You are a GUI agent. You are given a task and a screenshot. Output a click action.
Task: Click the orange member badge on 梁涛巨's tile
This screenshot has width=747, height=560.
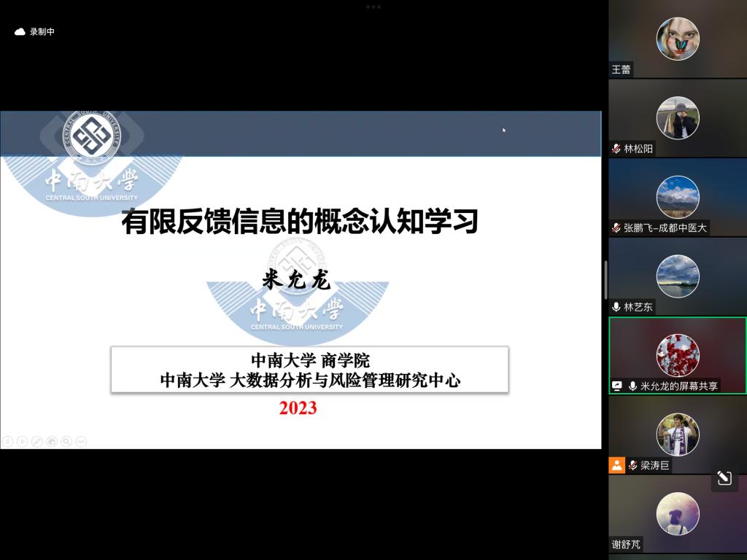pyautogui.click(x=616, y=465)
